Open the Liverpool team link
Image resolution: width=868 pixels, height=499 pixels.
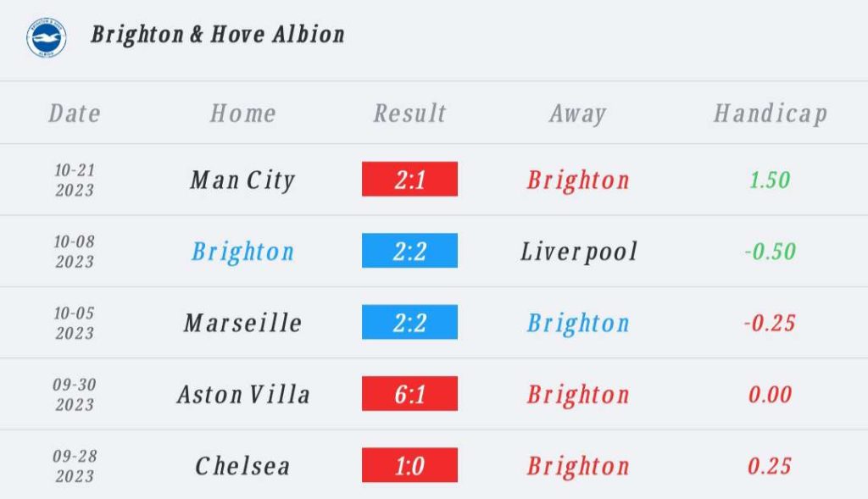pos(578,252)
